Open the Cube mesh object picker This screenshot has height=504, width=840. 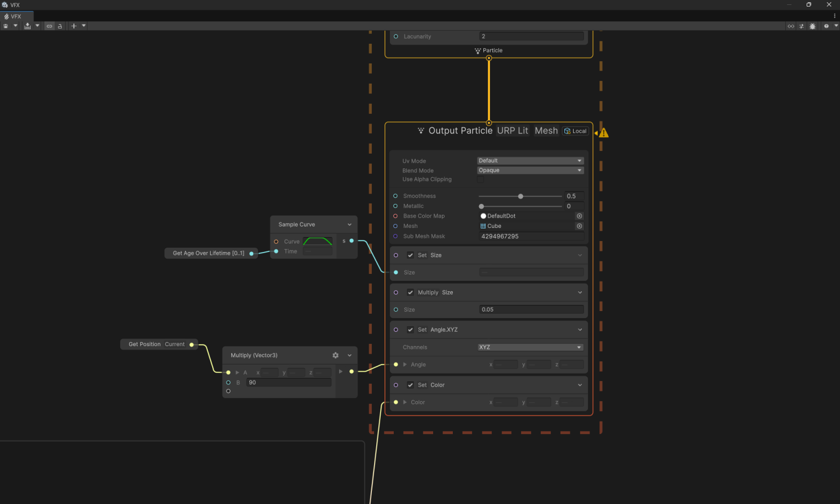pos(579,226)
